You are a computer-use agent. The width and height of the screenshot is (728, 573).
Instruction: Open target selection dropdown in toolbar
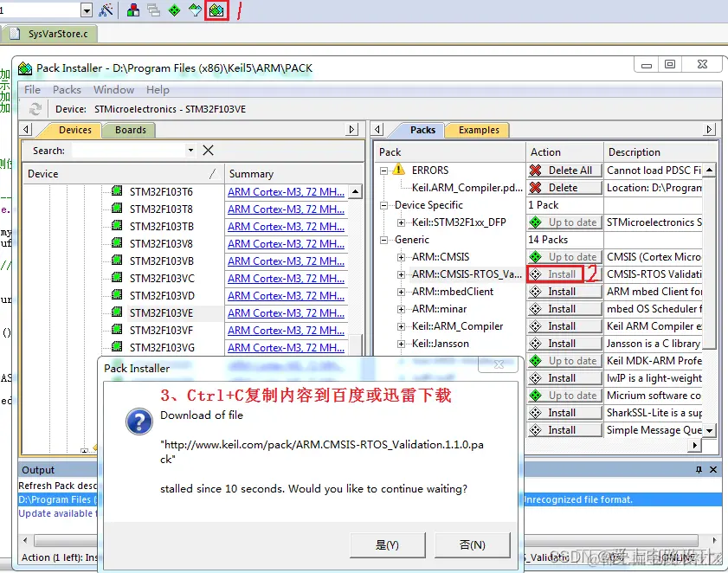coord(87,10)
